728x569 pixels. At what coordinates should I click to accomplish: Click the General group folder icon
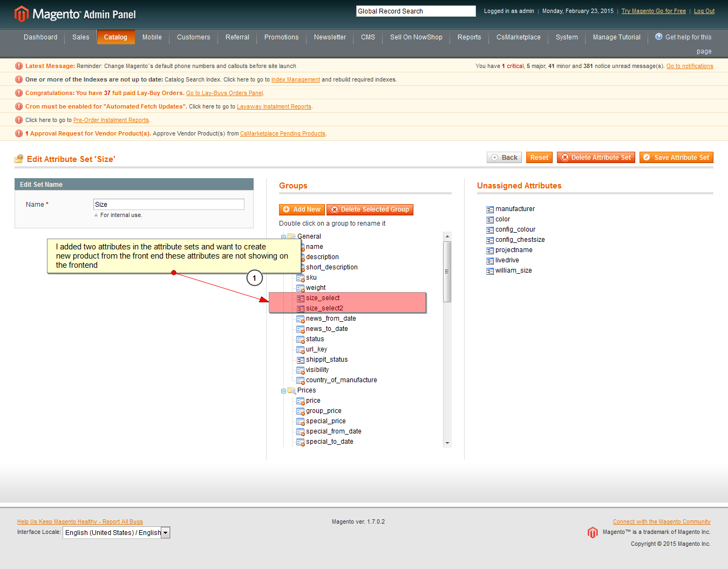291,236
